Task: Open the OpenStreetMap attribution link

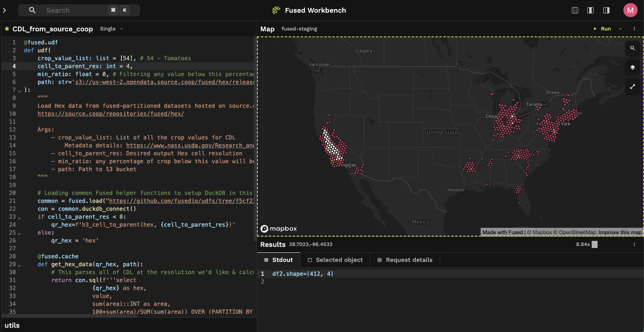Action: (575, 233)
